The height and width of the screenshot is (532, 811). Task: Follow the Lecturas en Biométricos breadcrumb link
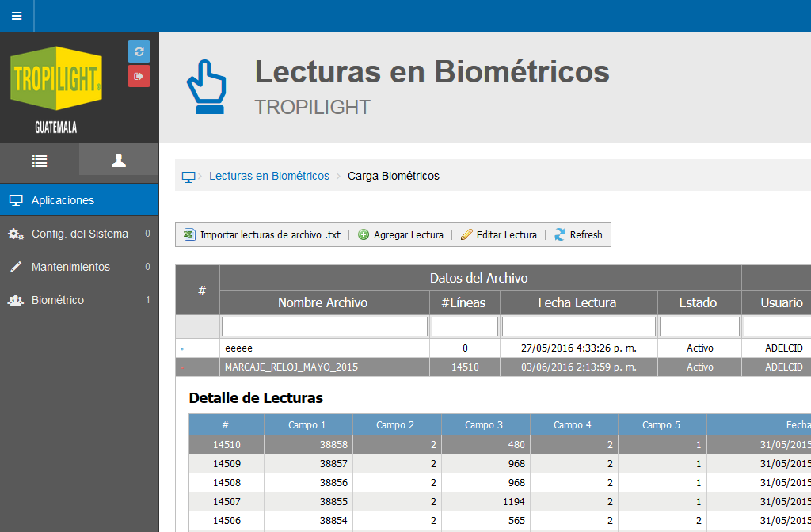coord(269,176)
